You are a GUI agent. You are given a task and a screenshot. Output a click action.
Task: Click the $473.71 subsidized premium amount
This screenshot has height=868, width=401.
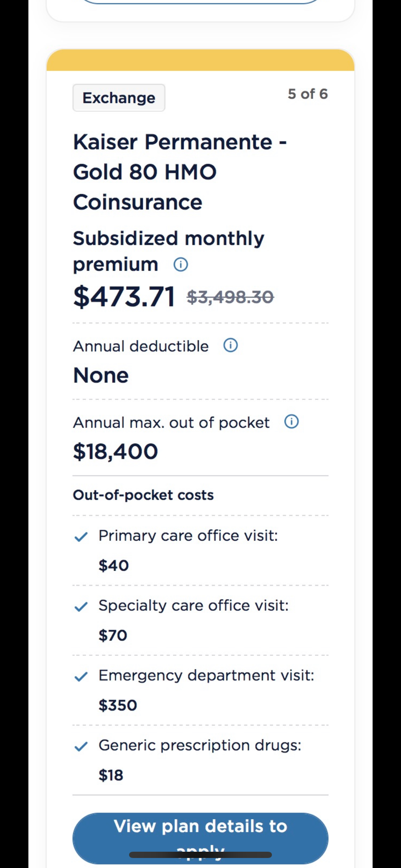click(124, 297)
